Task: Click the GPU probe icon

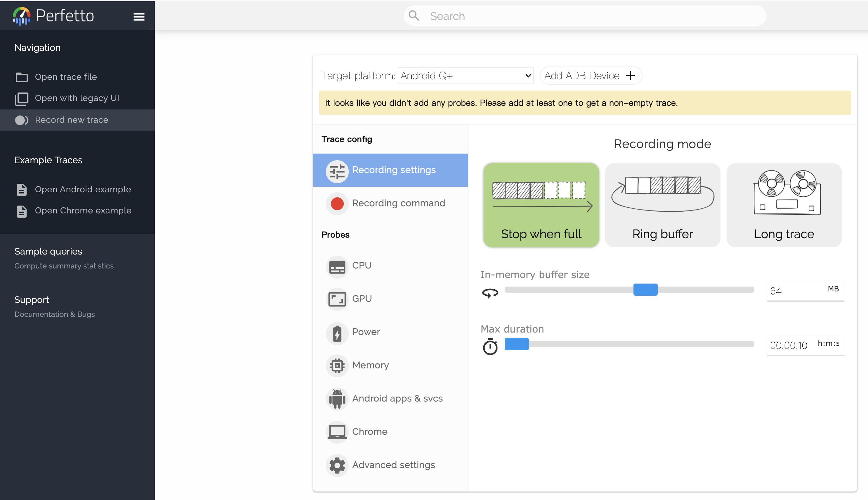Action: (337, 300)
